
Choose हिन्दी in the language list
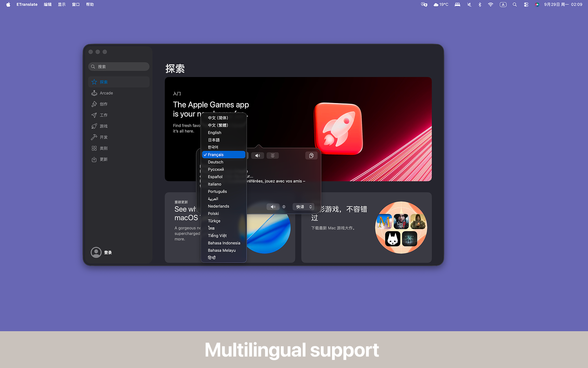tap(224, 258)
